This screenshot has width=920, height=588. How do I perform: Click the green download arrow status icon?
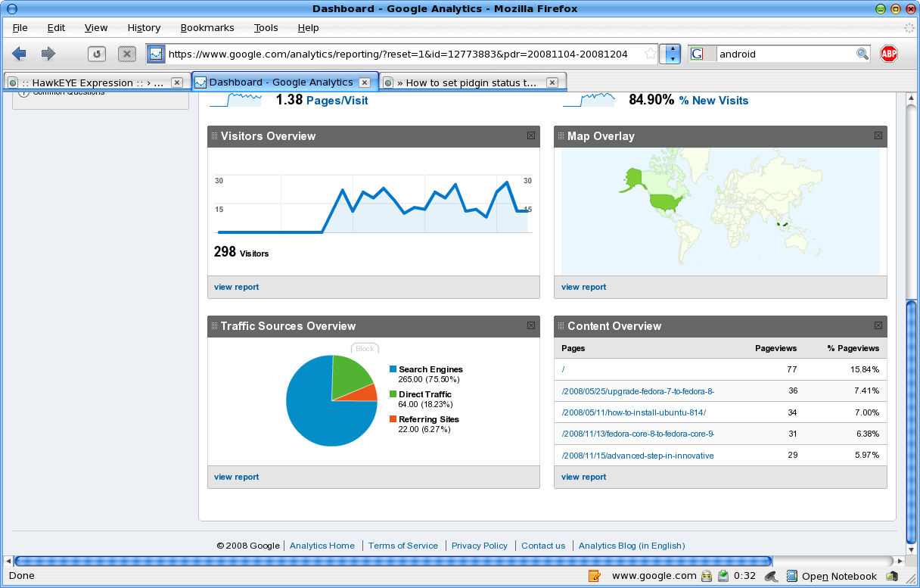coord(723,576)
